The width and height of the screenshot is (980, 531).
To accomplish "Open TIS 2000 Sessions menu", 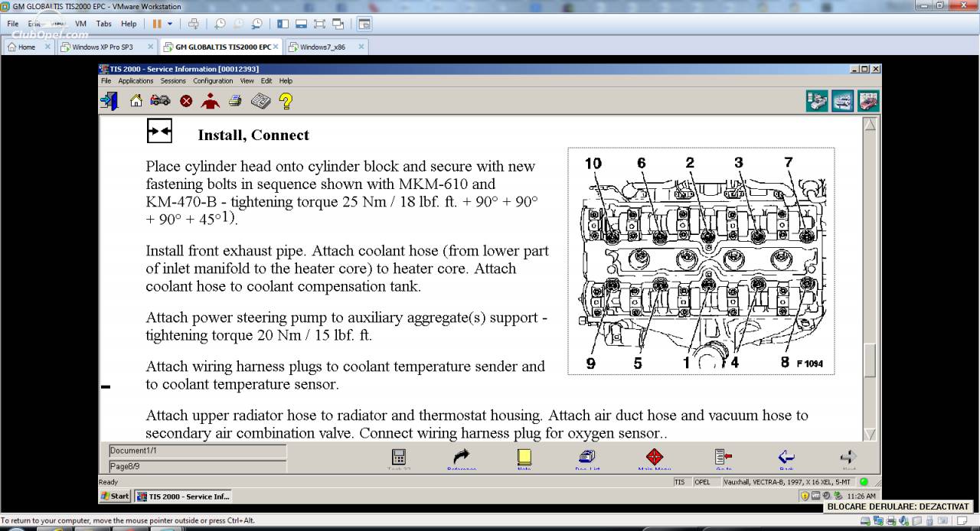I will tap(173, 80).
